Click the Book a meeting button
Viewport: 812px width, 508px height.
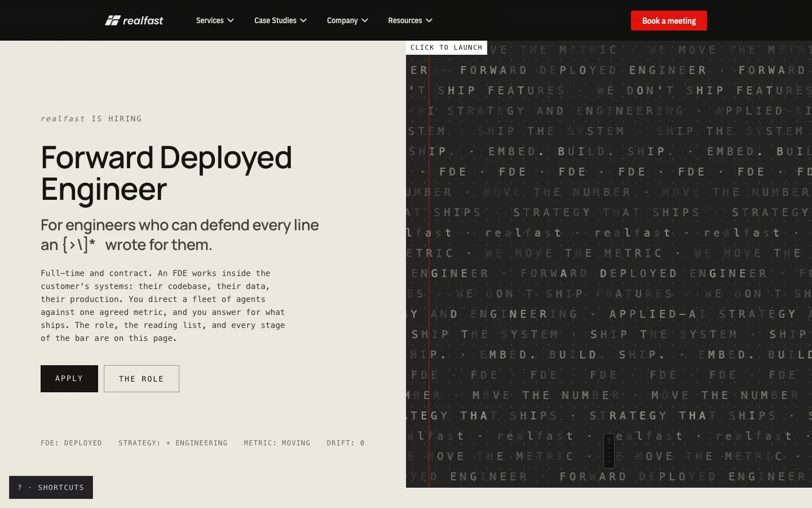tap(669, 21)
